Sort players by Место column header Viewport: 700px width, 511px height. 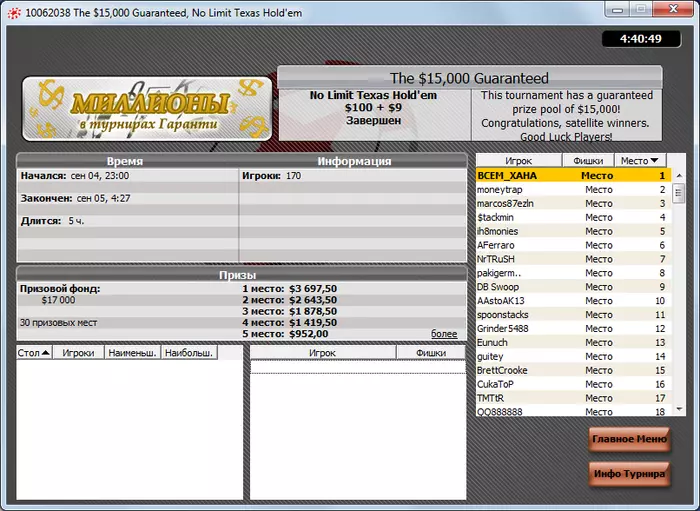coord(640,161)
